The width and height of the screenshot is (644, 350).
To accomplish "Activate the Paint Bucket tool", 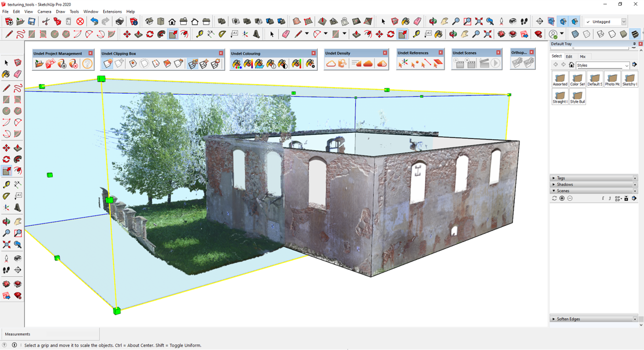I will 7,73.
